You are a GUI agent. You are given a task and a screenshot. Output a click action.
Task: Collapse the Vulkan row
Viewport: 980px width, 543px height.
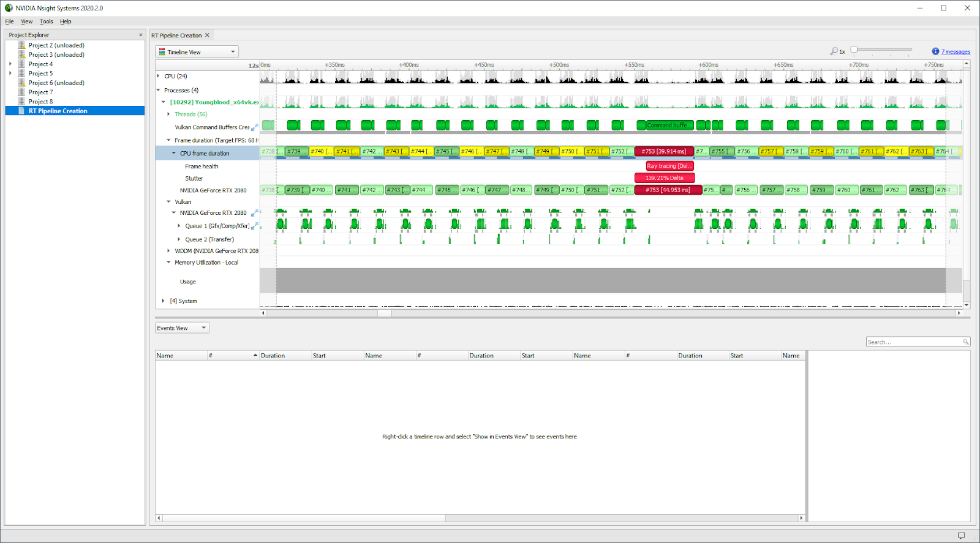click(168, 201)
